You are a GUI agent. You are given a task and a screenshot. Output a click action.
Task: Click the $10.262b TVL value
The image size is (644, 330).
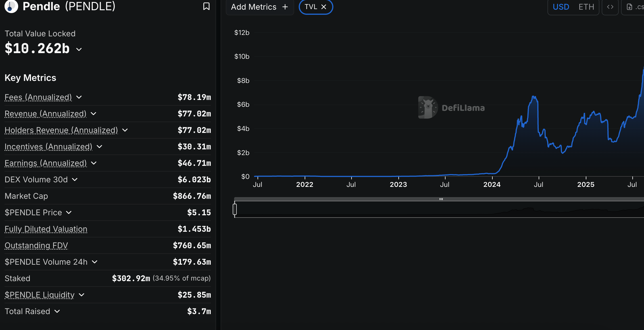click(x=37, y=48)
